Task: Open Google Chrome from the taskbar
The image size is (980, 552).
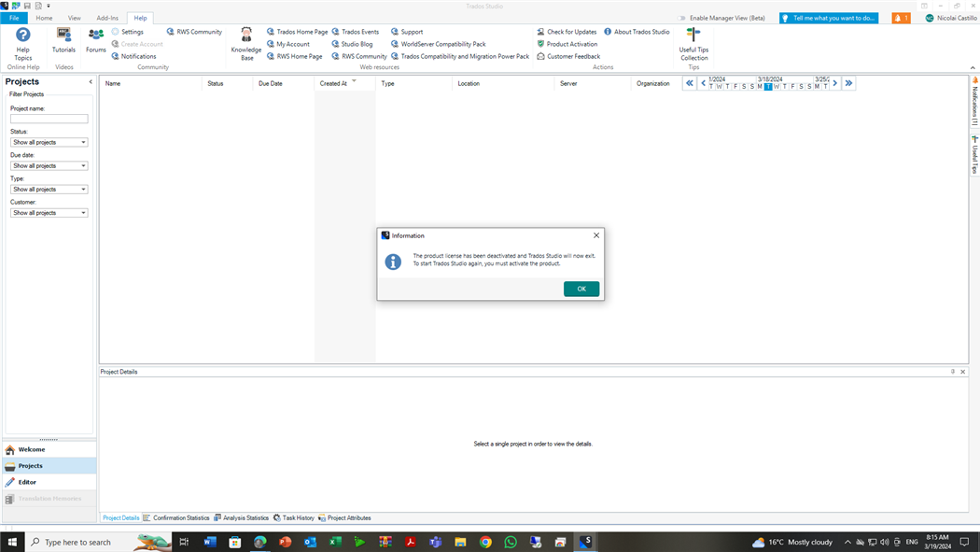Action: tap(485, 542)
